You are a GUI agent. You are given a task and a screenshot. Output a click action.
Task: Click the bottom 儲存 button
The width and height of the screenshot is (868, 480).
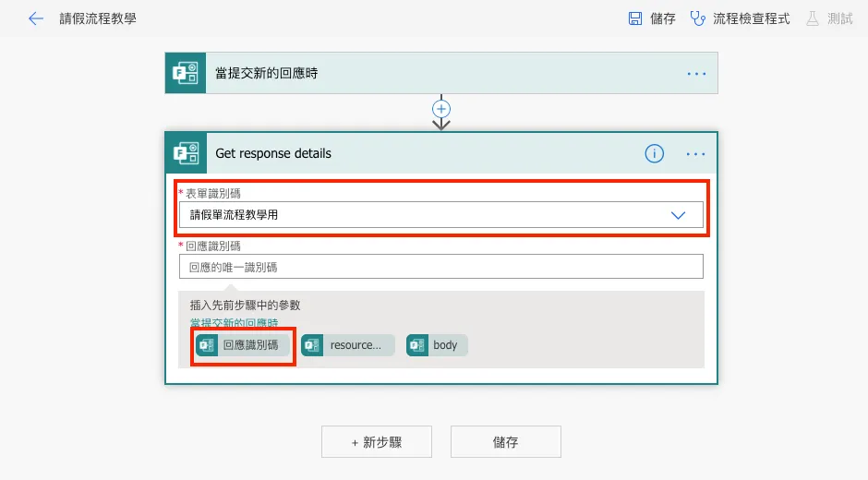coord(505,442)
